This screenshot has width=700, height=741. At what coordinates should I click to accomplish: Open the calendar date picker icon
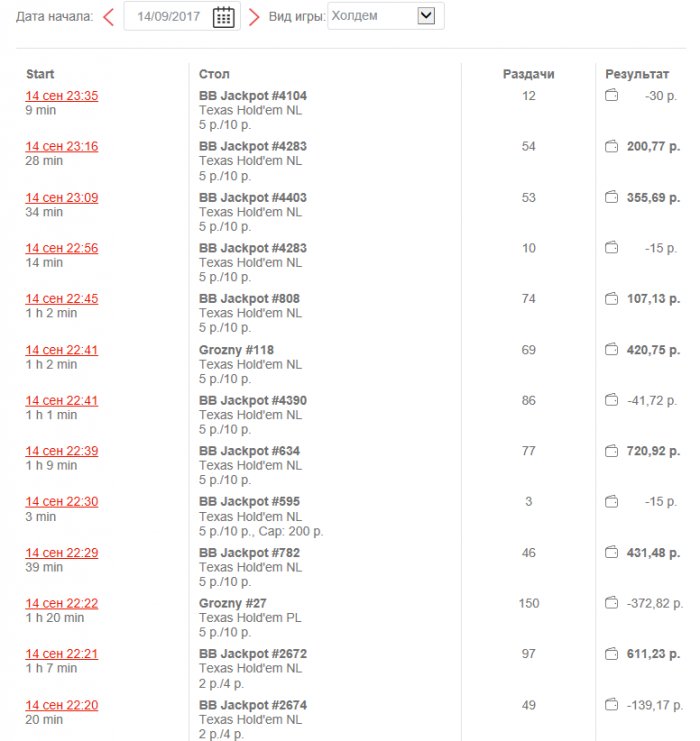coord(224,17)
